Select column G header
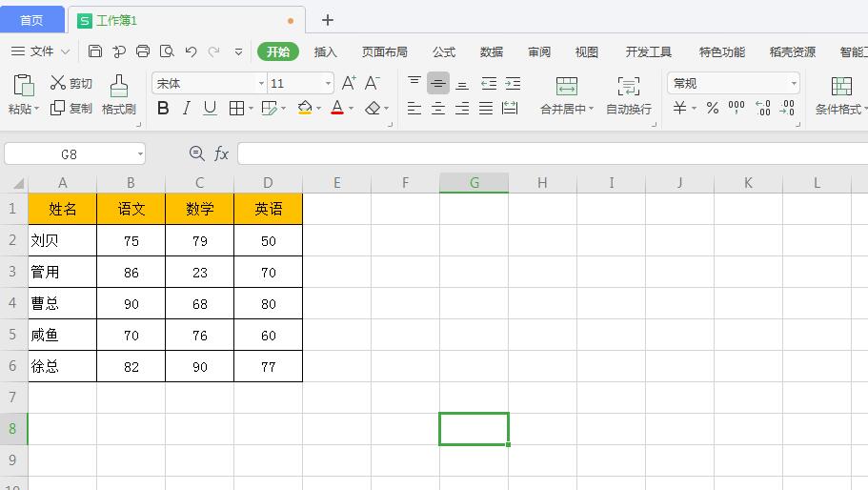868x490 pixels. pyautogui.click(x=474, y=183)
